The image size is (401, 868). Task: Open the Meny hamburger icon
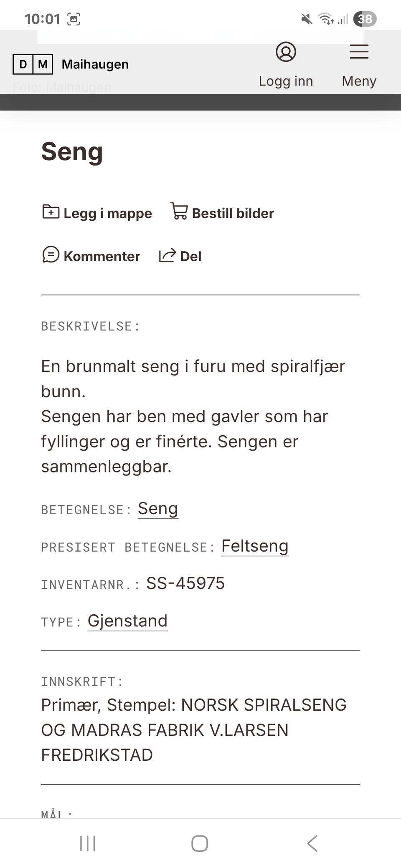pyautogui.click(x=358, y=51)
